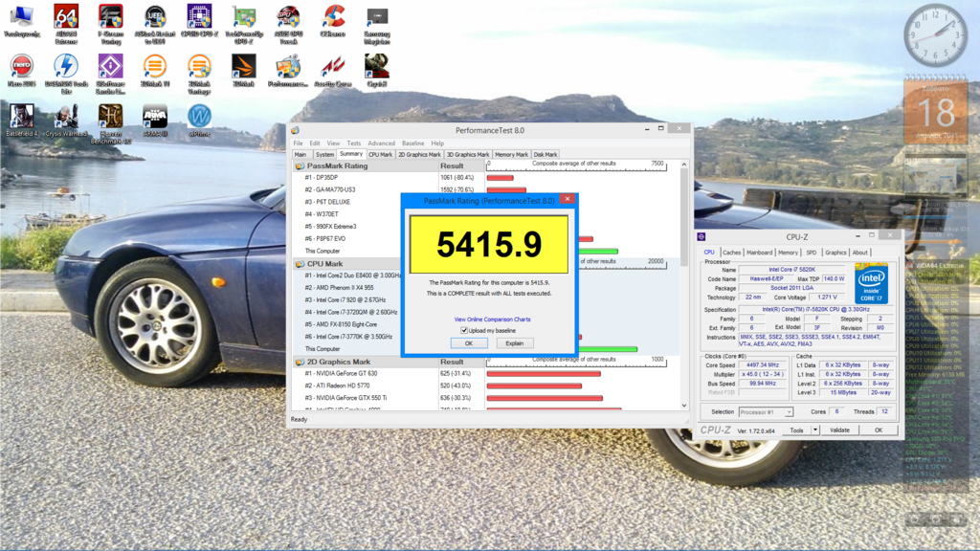Screen dimensions: 980x551
Task: Click the Validate button in CPU-Z
Action: pyautogui.click(x=839, y=430)
